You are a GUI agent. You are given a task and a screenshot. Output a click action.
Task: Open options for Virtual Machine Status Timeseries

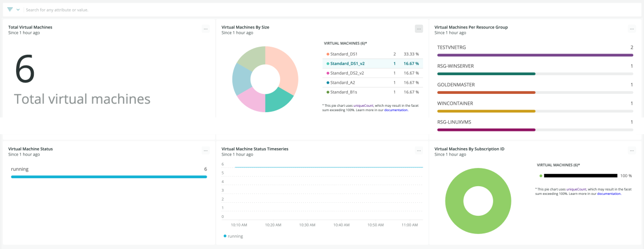click(x=419, y=151)
